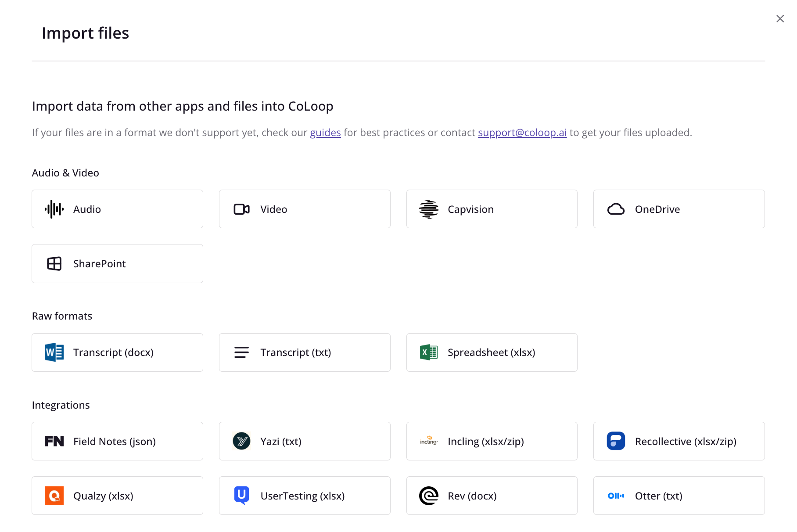Click the Yazi logo icon
The width and height of the screenshot is (797, 532).
click(x=241, y=441)
